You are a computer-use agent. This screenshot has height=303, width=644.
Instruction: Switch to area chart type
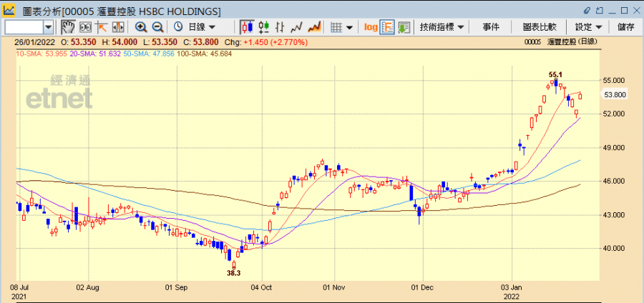(x=313, y=27)
